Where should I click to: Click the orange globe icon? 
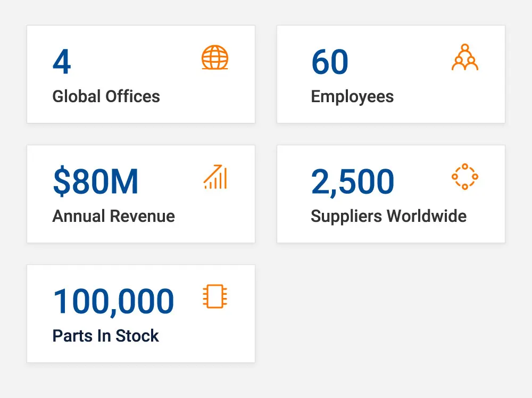(215, 57)
